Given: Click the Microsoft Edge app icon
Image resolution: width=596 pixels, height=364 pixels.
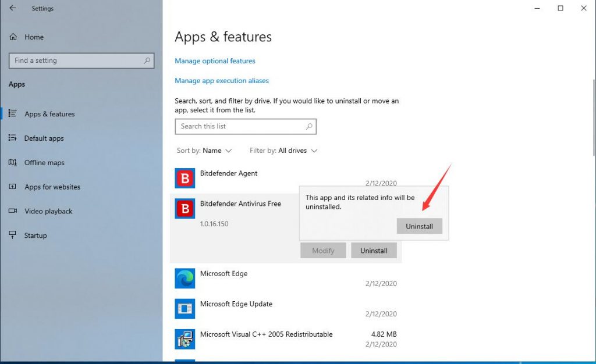Looking at the screenshot, I should pyautogui.click(x=185, y=278).
